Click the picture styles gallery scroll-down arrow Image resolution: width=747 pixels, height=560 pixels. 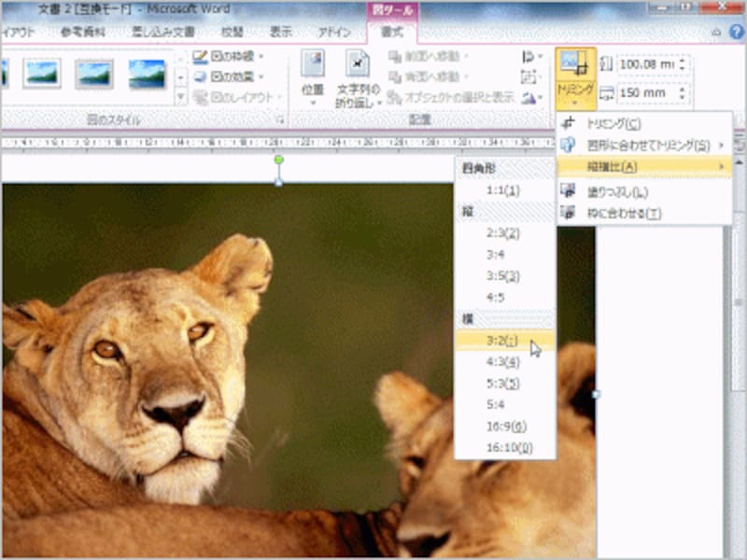click(180, 77)
